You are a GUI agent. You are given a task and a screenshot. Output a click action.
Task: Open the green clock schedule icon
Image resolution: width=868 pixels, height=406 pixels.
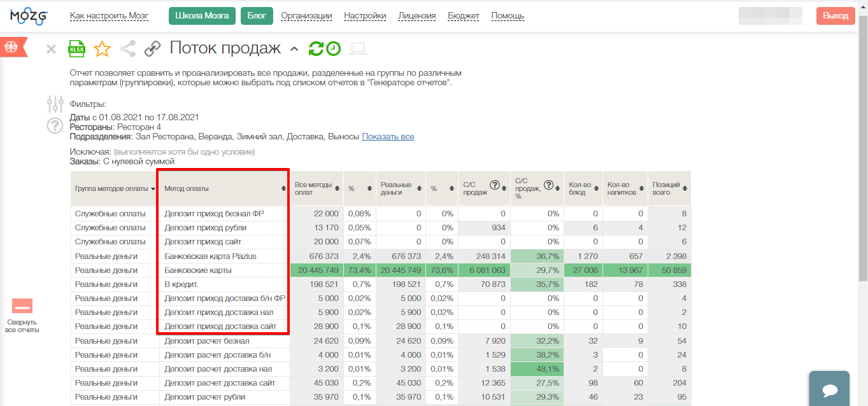click(333, 48)
